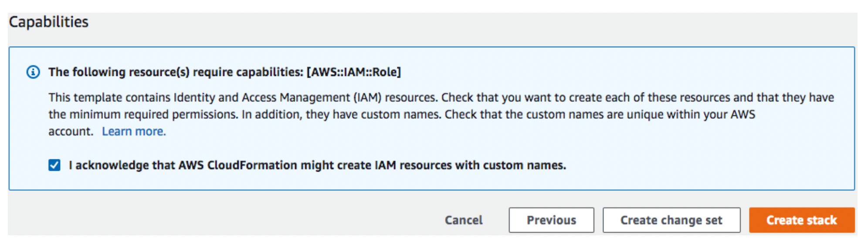The image size is (868, 248).
Task: Click Create change set
Action: pos(671,220)
